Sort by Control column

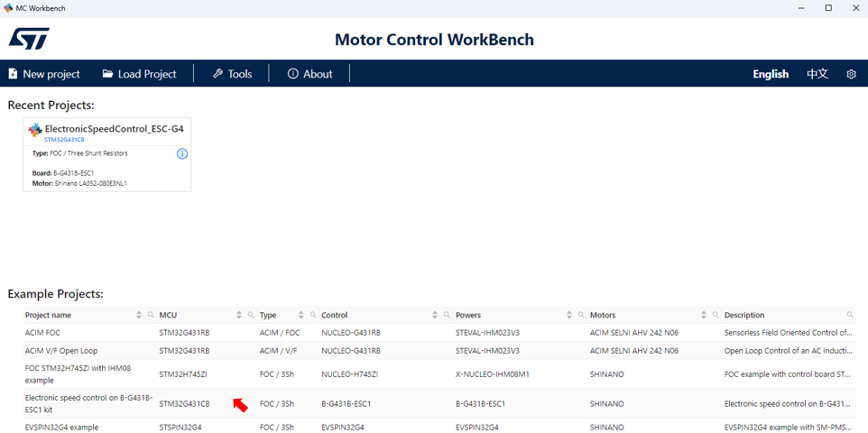435,315
